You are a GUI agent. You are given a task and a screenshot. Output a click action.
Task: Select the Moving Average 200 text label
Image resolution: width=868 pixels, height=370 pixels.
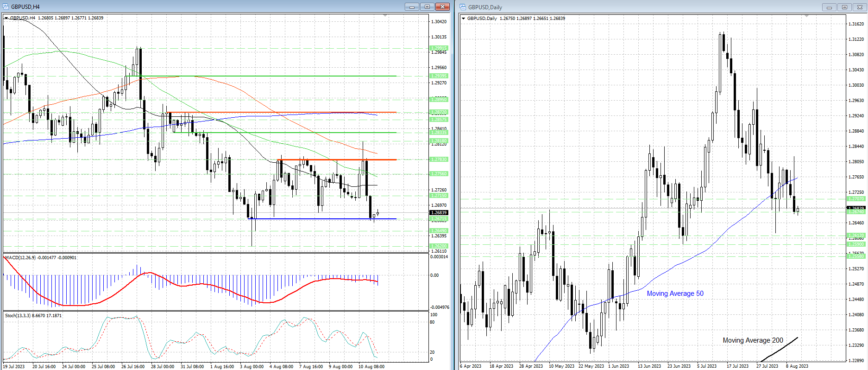[x=753, y=340]
